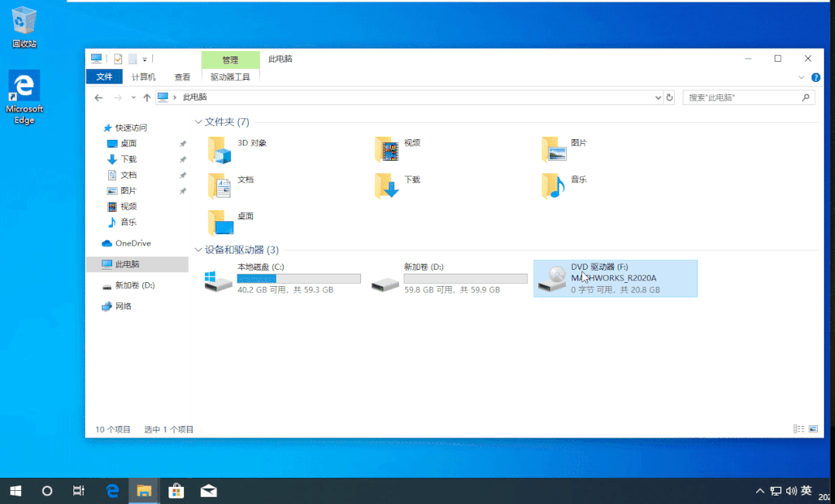Launch Microsoft Store from the taskbar
This screenshot has height=504, width=835.
click(176, 491)
